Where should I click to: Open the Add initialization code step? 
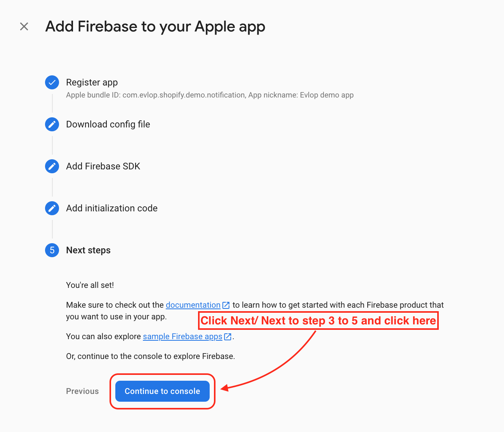(x=112, y=208)
